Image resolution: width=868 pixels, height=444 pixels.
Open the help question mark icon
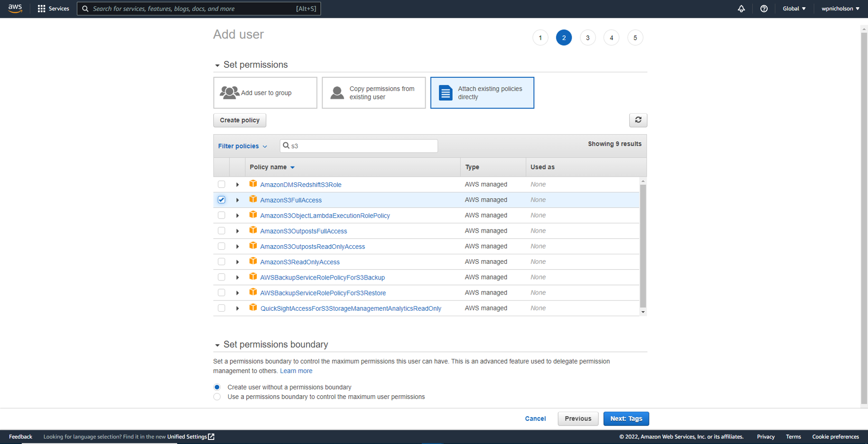click(764, 9)
